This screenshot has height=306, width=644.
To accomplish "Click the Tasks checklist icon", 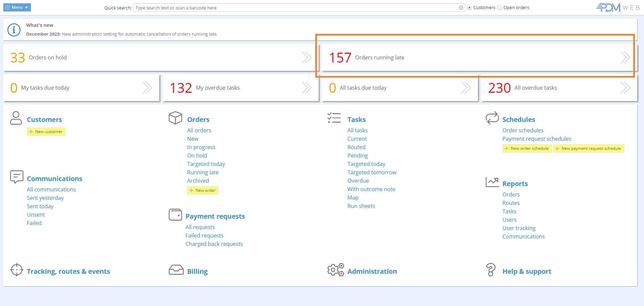I will tap(334, 118).
